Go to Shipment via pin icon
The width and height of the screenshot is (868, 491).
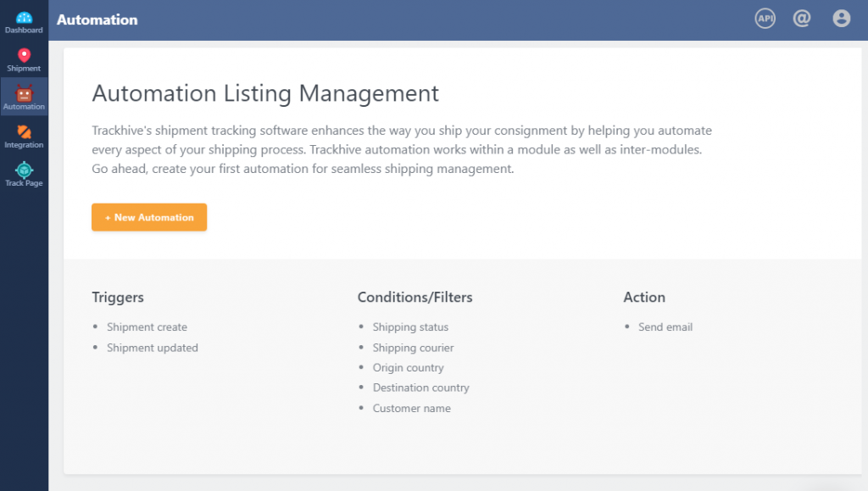click(x=24, y=55)
